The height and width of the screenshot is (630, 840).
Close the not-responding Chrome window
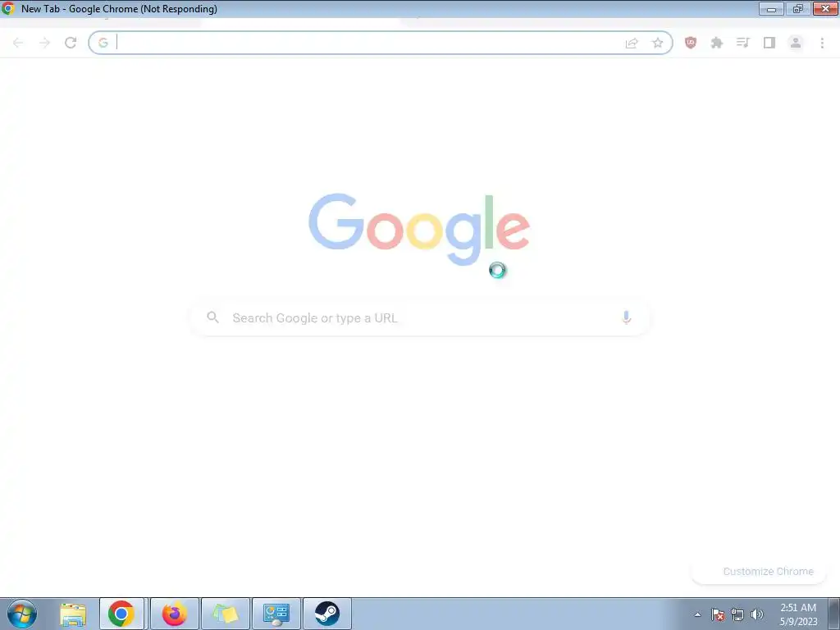coord(825,8)
